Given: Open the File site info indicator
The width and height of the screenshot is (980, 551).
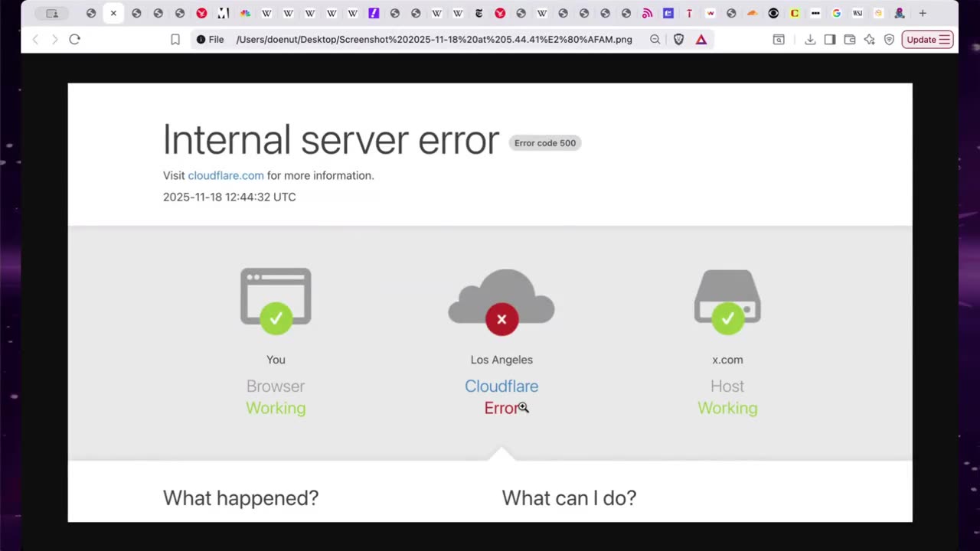Looking at the screenshot, I should tap(211, 39).
